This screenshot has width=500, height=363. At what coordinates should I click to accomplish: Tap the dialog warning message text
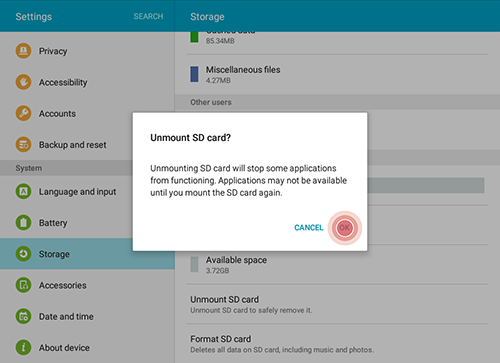[x=248, y=180]
